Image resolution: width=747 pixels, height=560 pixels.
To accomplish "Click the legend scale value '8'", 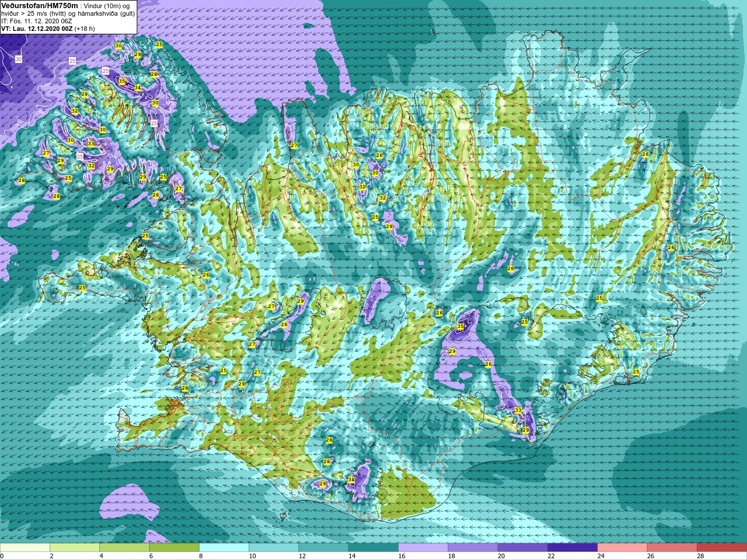I will coord(201,556).
